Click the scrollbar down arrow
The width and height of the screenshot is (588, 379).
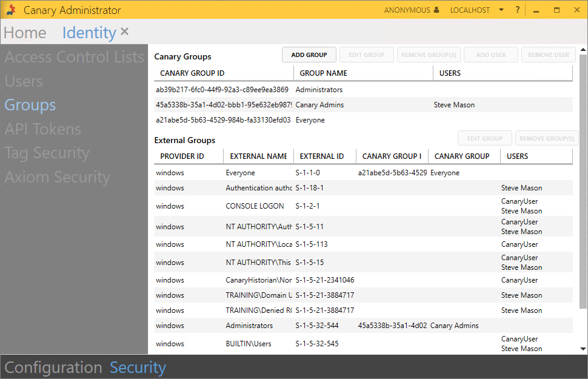click(583, 349)
